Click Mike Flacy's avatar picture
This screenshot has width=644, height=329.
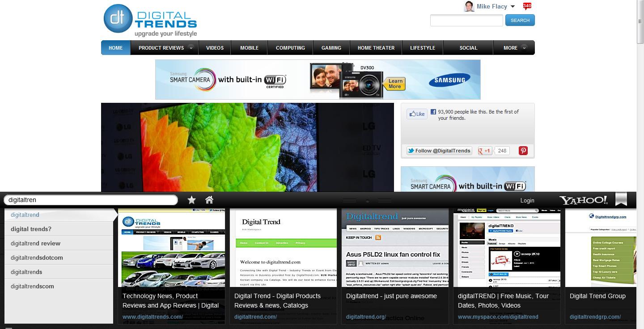click(x=469, y=6)
